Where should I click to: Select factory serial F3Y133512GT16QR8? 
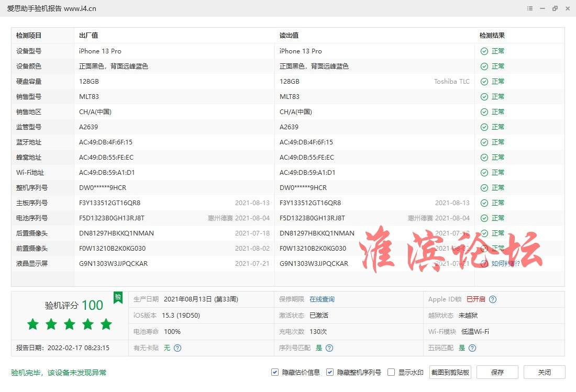[x=110, y=203]
